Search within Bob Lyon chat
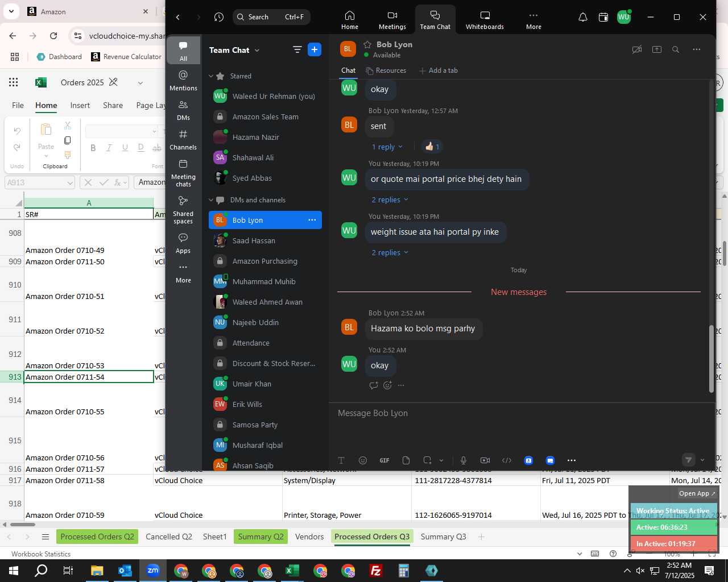Viewport: 728px width, 582px height. point(676,49)
